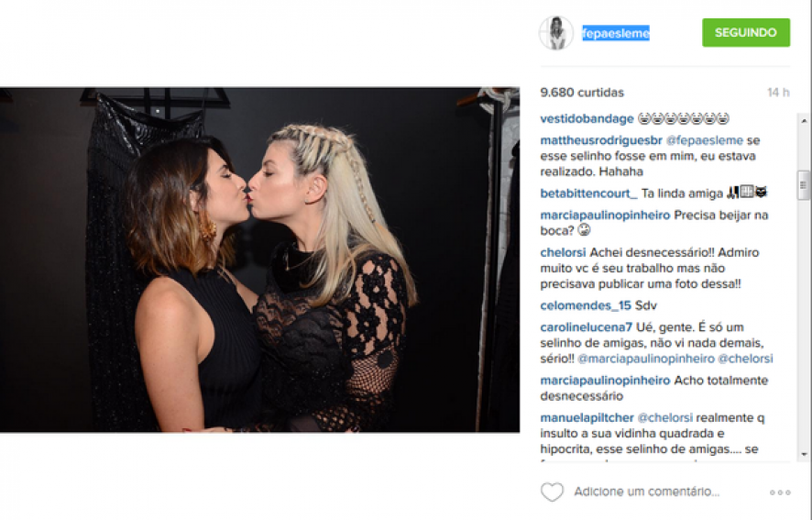Open mattheusrodriguesbr commenter profile
The width and height of the screenshot is (812, 520).
pos(601,140)
